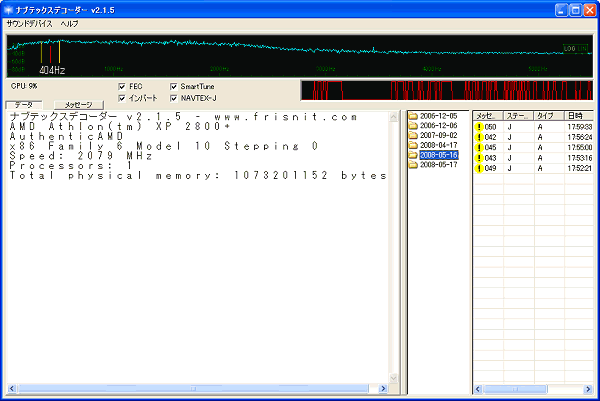This screenshot has width=600, height=401.
Task: Sort the list by the ステー.. column header
Action: point(518,116)
